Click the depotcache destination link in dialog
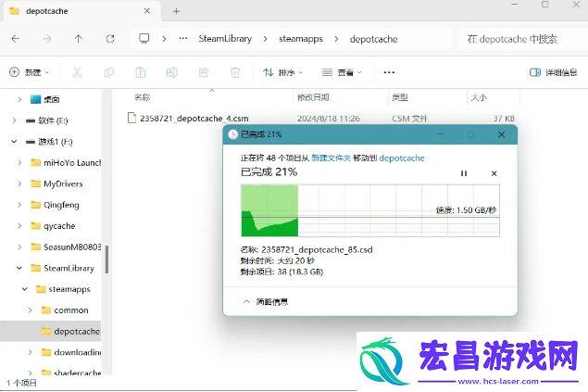This screenshot has height=392, width=588. [402, 158]
